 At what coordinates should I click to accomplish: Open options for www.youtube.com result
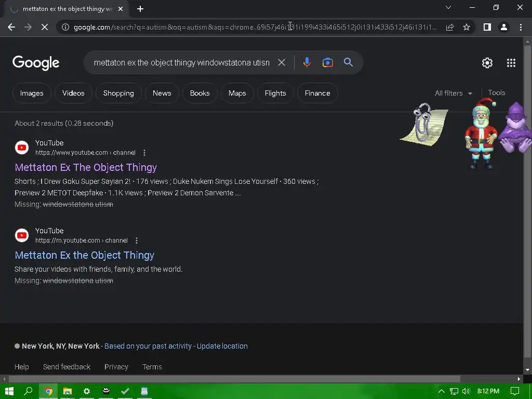tap(144, 153)
